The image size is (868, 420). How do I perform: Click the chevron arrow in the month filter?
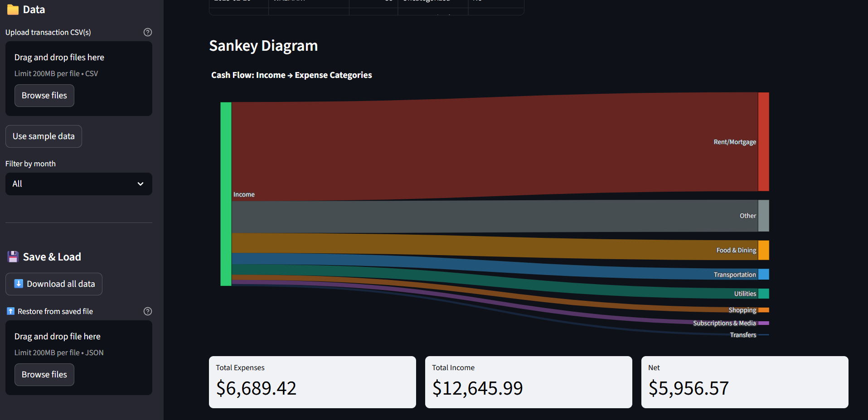[x=141, y=184]
